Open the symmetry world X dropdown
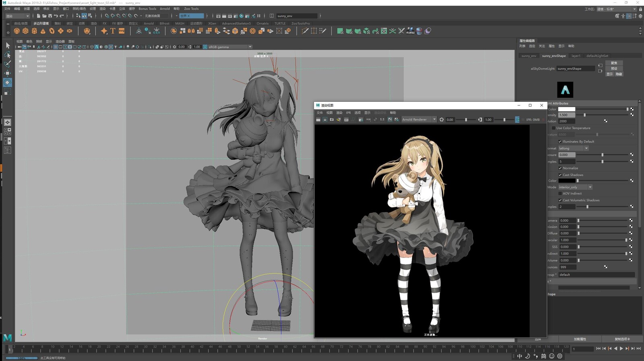Image resolution: width=644 pixels, height=361 pixels. [x=192, y=16]
